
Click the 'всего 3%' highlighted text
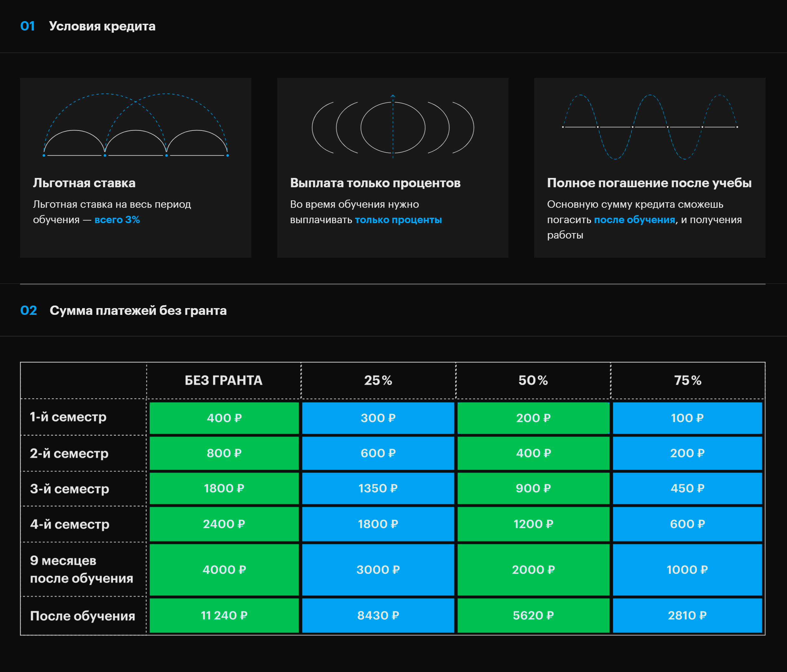coord(117,220)
